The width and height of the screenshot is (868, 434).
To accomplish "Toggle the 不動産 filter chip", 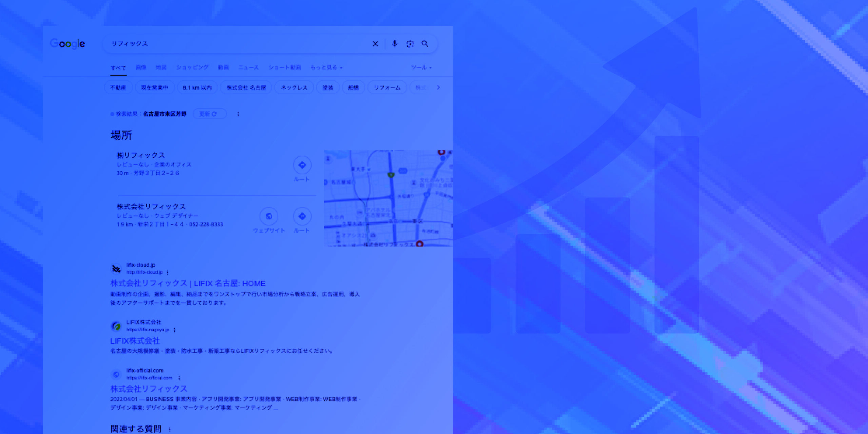I will 118,87.
